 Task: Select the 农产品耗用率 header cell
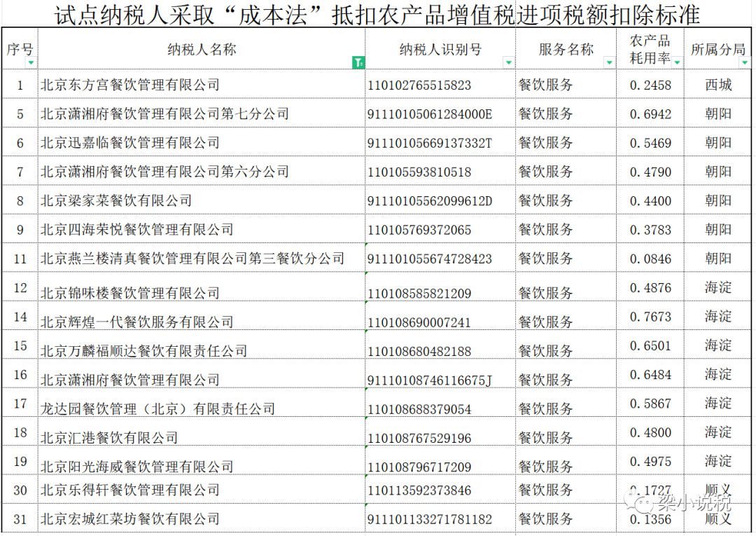point(650,49)
